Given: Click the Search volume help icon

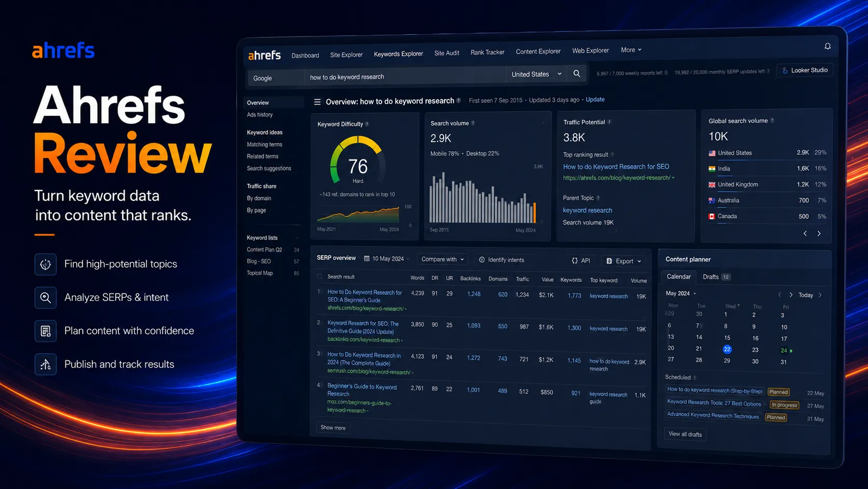Looking at the screenshot, I should 473,123.
